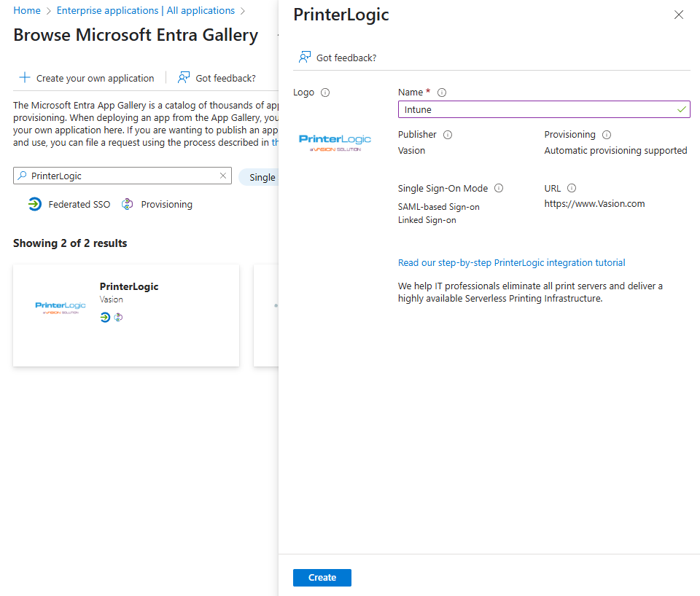
Task: Click the https://www.Vasion.com URL text
Action: [x=595, y=204]
